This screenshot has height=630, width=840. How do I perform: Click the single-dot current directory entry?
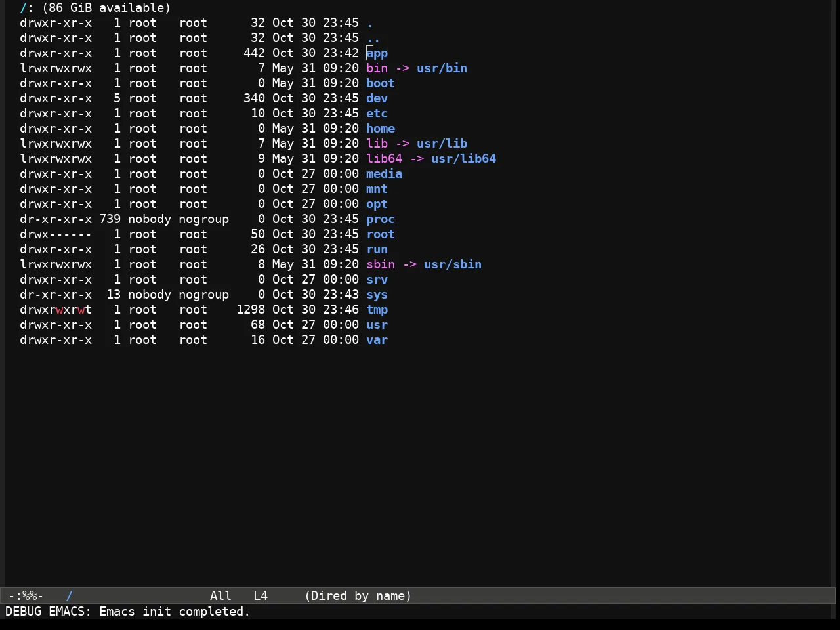370,23
